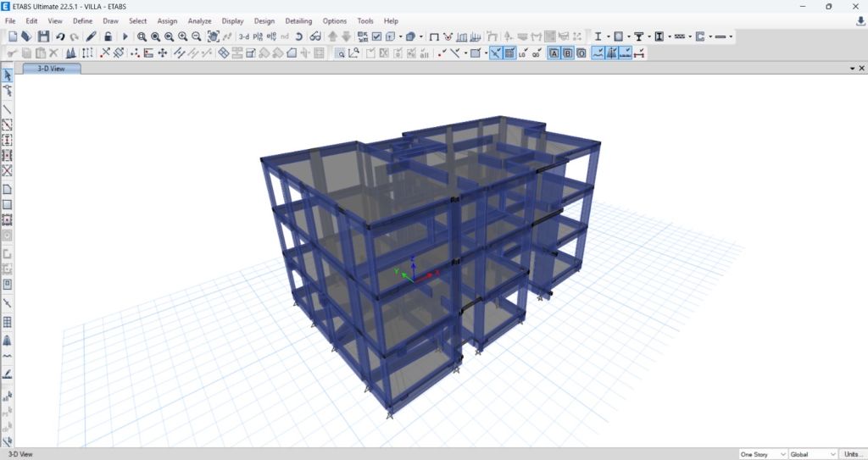The height and width of the screenshot is (460, 868).
Task: Click the Run Analysis play icon
Action: 125,36
